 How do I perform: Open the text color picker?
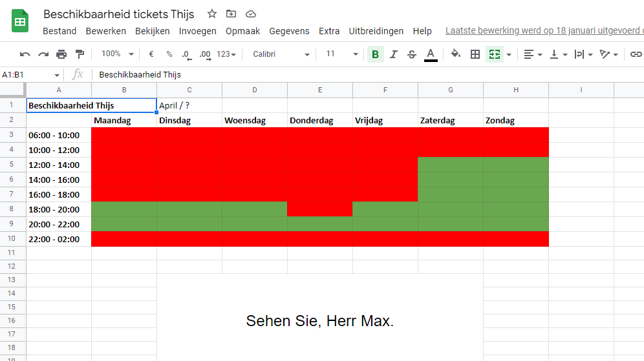(431, 54)
